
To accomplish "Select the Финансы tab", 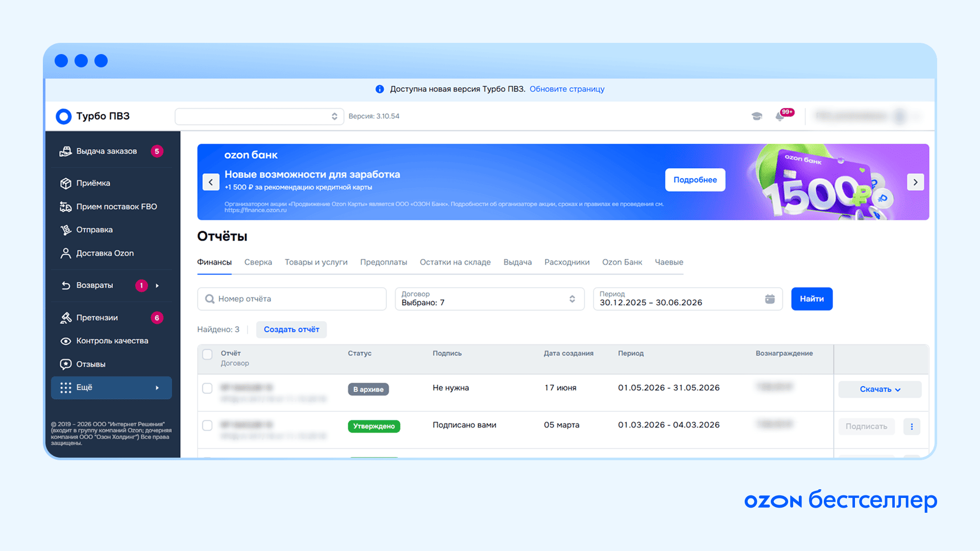I will click(214, 262).
